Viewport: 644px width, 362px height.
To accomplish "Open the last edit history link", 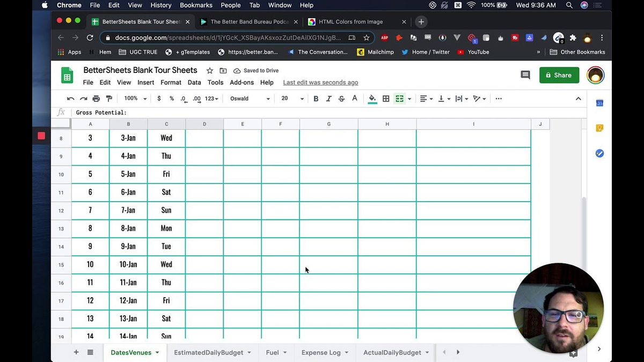I will tap(320, 82).
